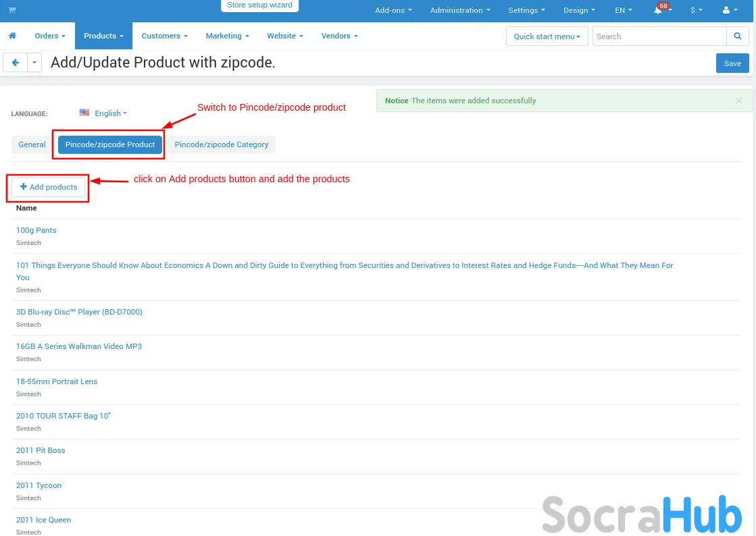Open the 2011 Ice Queen product link
Screen dimensions: 756x536
click(x=43, y=520)
